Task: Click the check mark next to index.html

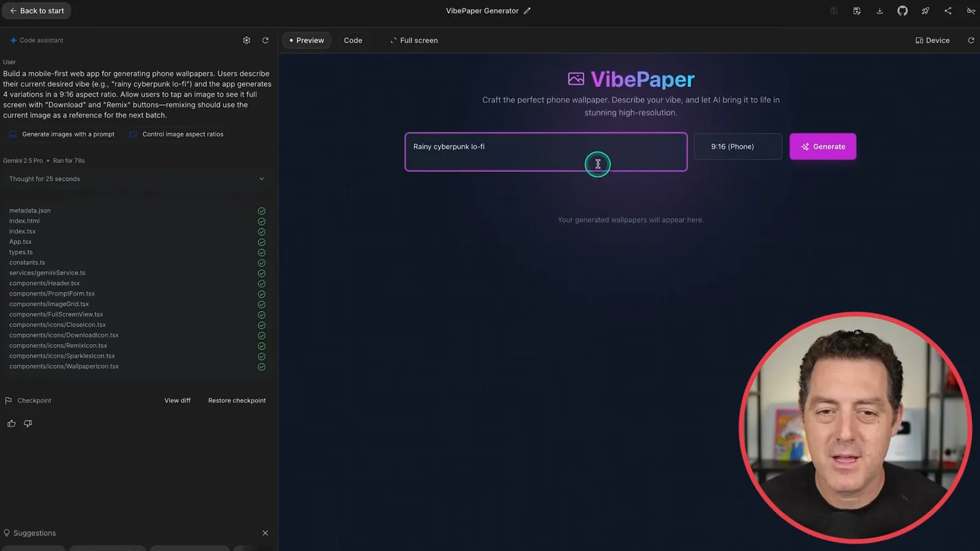Action: click(262, 221)
